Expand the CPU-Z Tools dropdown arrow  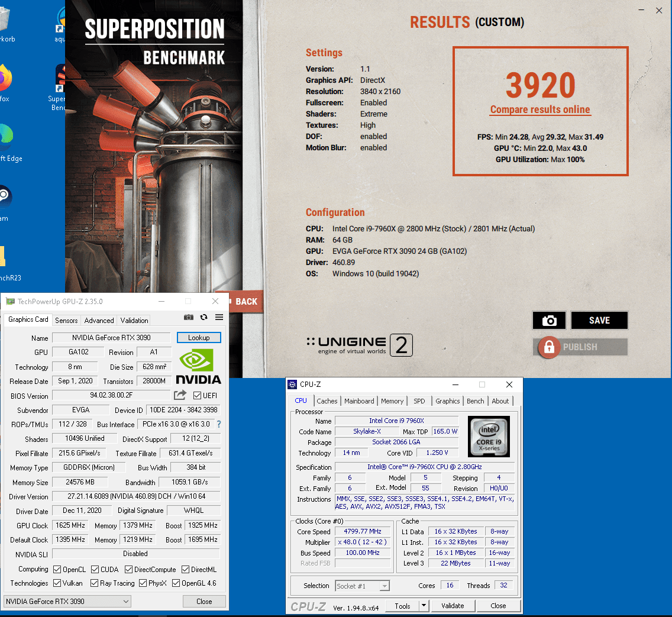click(x=424, y=605)
